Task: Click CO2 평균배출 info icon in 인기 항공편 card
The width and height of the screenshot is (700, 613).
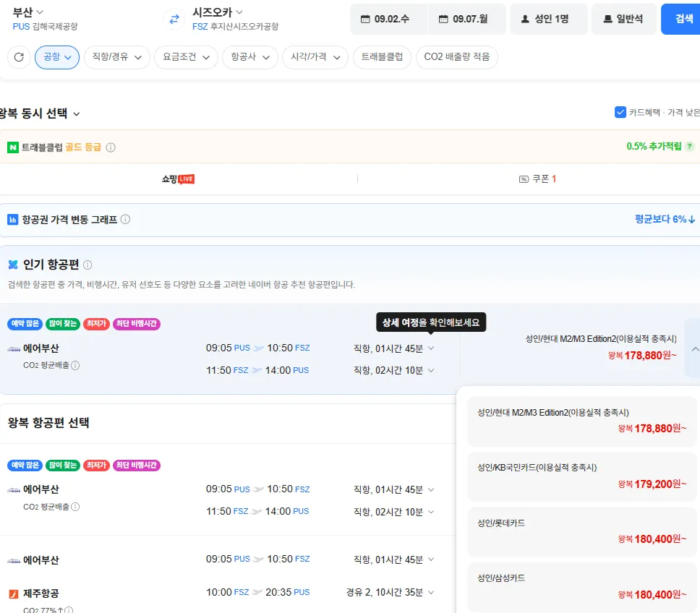Action: 75,365
